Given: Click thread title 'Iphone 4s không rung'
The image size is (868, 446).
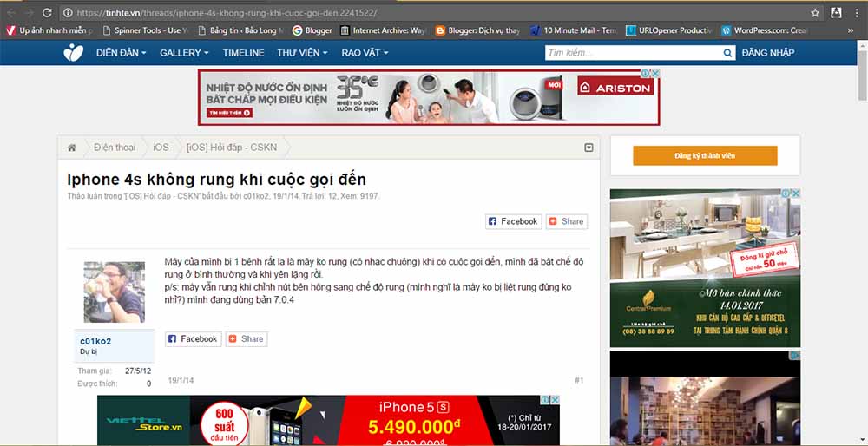Looking at the screenshot, I should pyautogui.click(x=217, y=180).
